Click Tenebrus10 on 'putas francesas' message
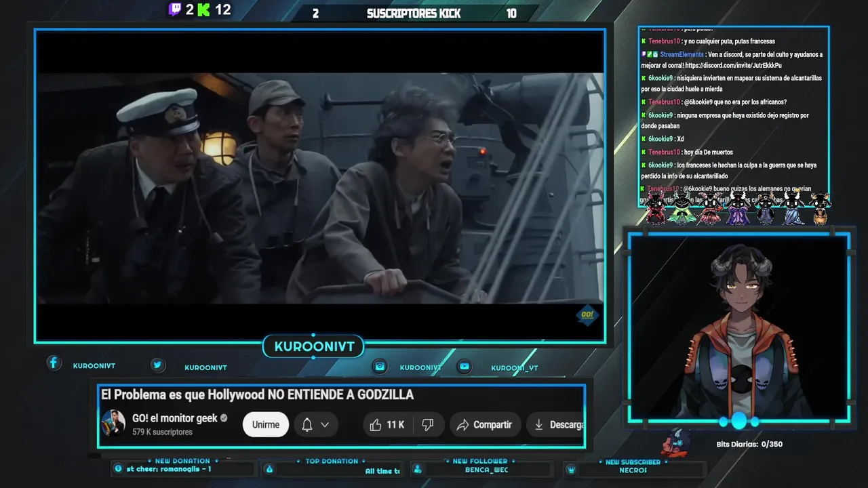 664,41
